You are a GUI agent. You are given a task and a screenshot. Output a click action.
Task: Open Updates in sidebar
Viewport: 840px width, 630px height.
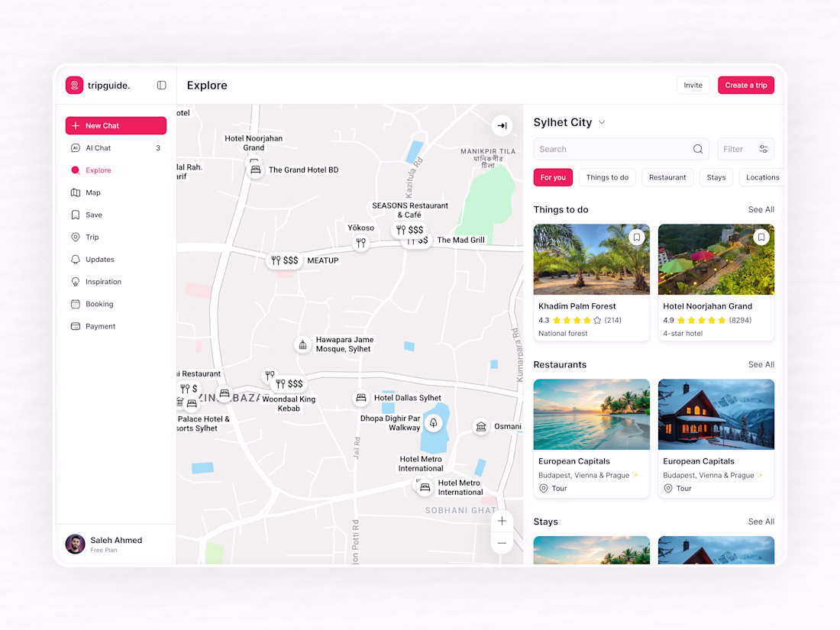(116, 260)
